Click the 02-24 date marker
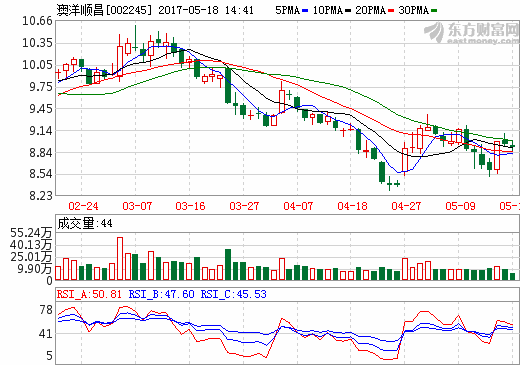The width and height of the screenshot is (520, 365). [83, 206]
